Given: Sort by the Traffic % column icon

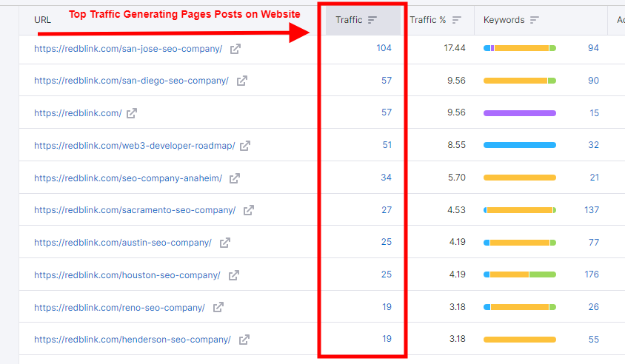Looking at the screenshot, I should coord(457,20).
